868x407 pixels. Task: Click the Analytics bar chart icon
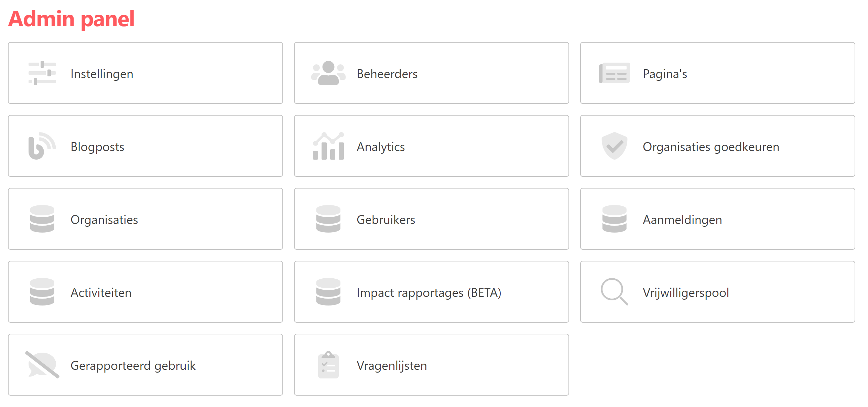coord(328,146)
